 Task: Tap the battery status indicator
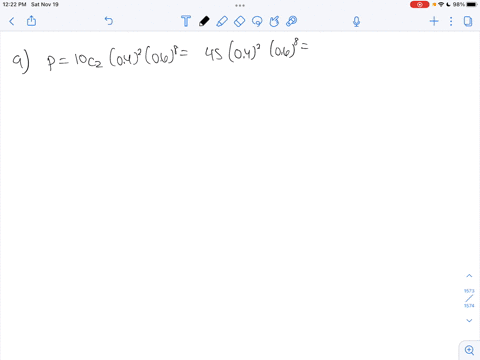coord(471,5)
